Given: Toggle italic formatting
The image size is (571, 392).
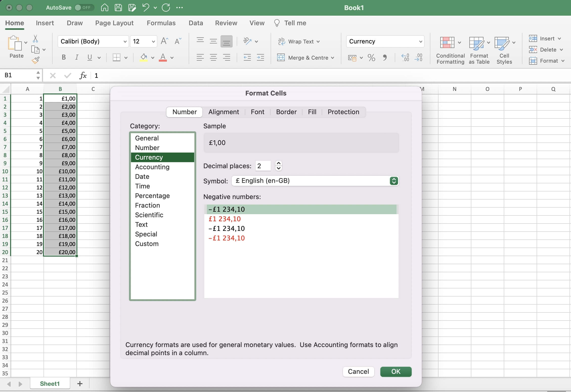Looking at the screenshot, I should coord(76,58).
